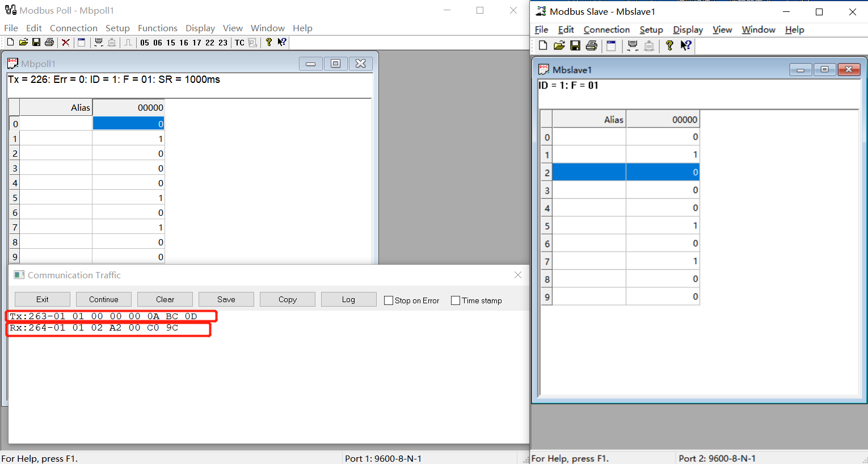Click the About question mark icon in Modbus Slave
The width and height of the screenshot is (868, 464).
click(669, 45)
